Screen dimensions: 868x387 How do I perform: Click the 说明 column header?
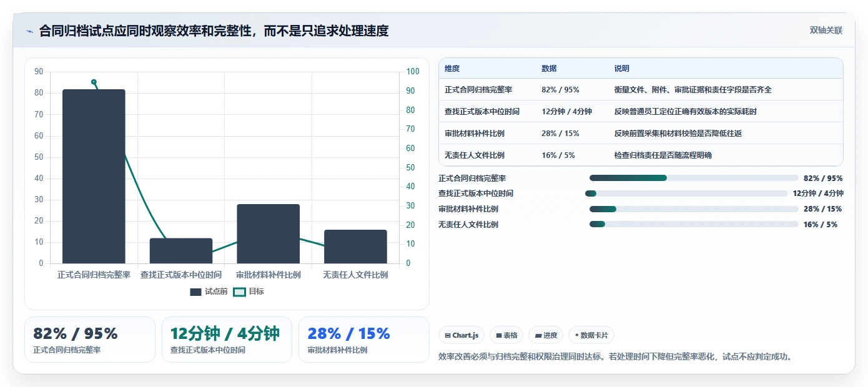(x=622, y=69)
